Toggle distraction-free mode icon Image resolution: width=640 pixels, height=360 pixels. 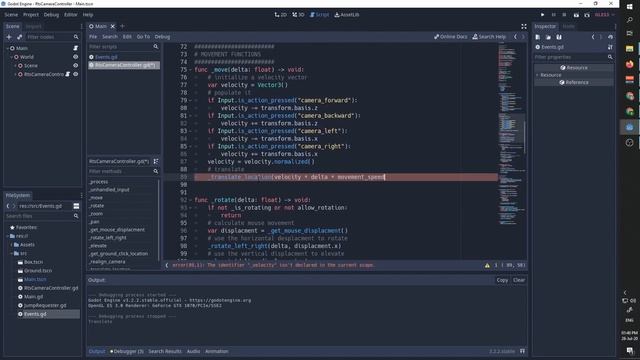[524, 27]
